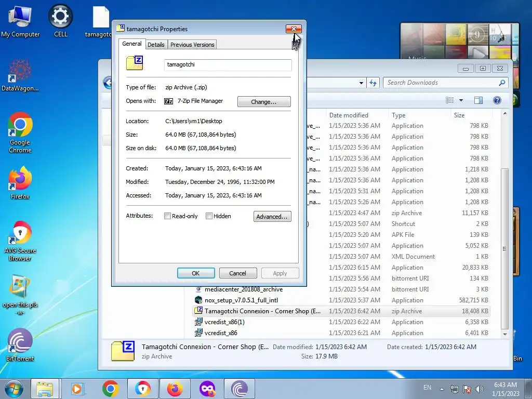The width and height of the screenshot is (532, 399).
Task: Open Explorer help question-mark icon
Action: click(x=497, y=100)
